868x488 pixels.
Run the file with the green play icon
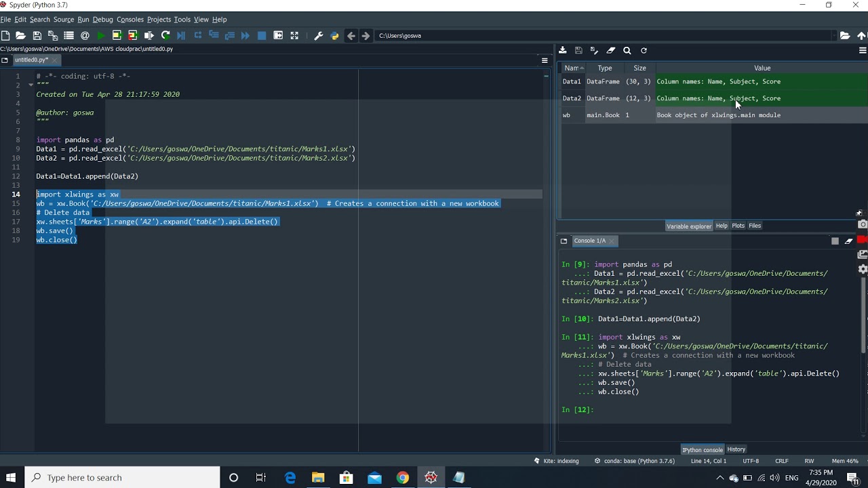101,35
